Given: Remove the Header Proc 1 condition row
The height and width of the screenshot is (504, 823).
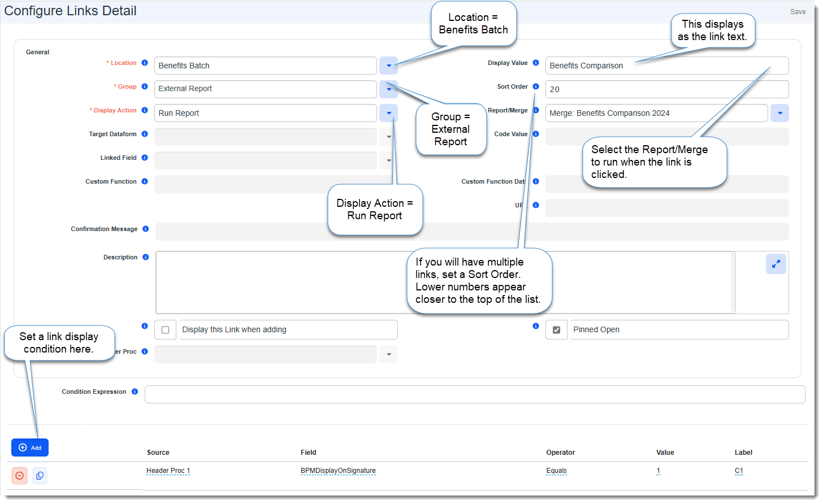Looking at the screenshot, I should coord(19,476).
